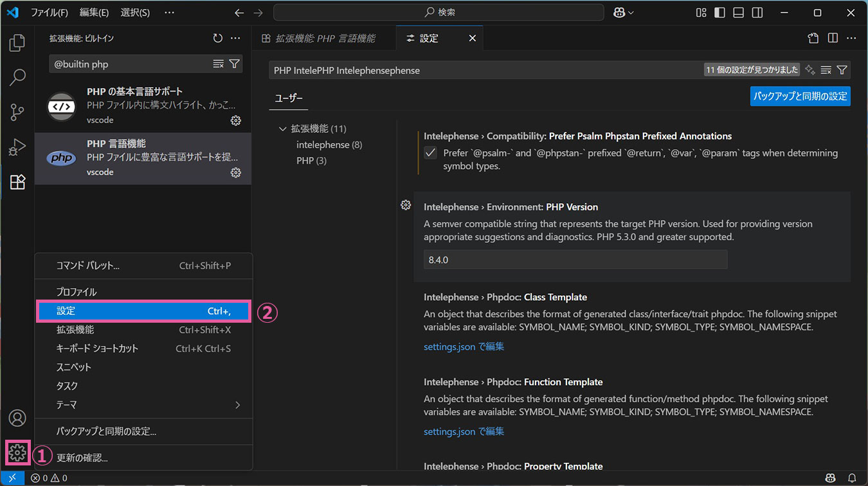Edit Function Template in settings.json link
The image size is (868, 486).
click(x=464, y=431)
